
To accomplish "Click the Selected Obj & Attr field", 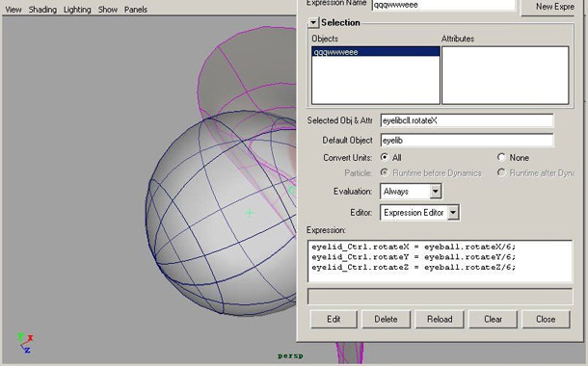I will [x=467, y=120].
